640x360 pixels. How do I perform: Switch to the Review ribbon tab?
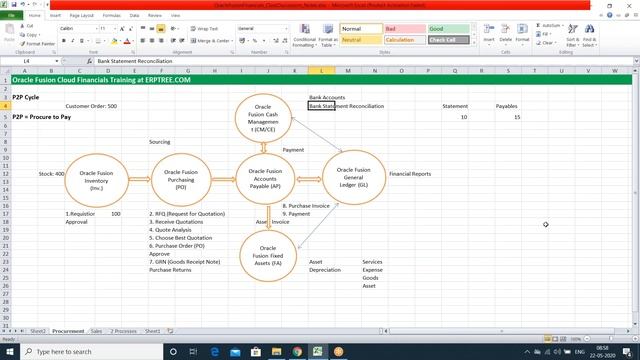click(155, 16)
